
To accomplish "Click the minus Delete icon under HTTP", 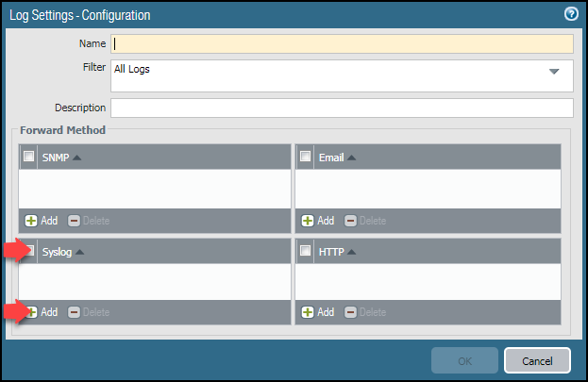I will pyautogui.click(x=350, y=312).
